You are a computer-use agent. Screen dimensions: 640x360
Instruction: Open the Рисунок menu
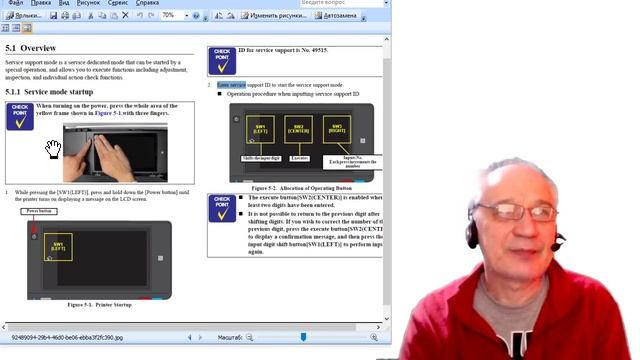tap(88, 2)
